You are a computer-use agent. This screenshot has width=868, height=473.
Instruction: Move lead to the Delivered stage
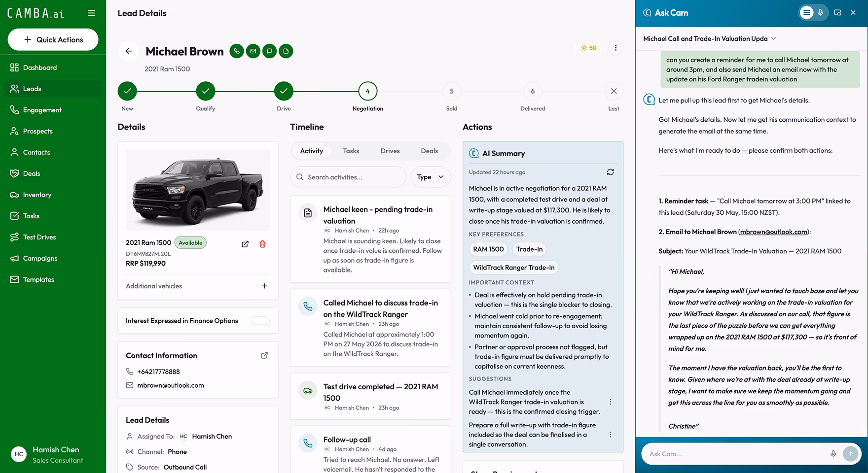pos(533,91)
